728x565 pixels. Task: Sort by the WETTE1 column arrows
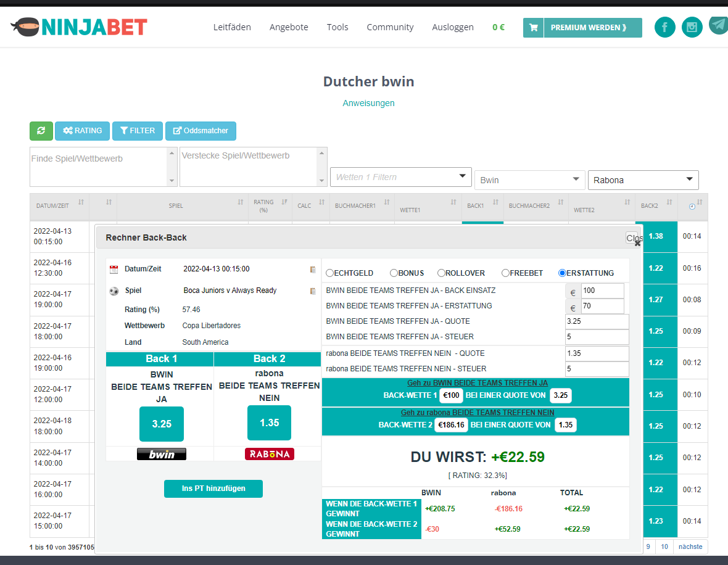pyautogui.click(x=453, y=202)
